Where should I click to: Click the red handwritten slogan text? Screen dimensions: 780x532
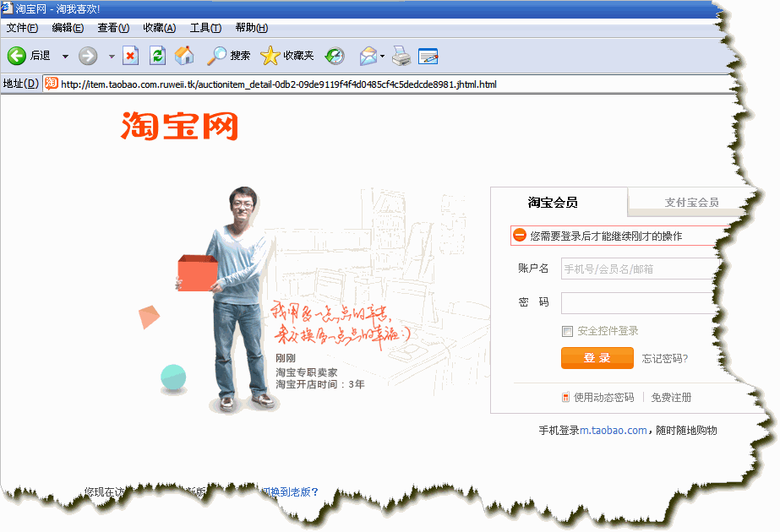[x=341, y=323]
